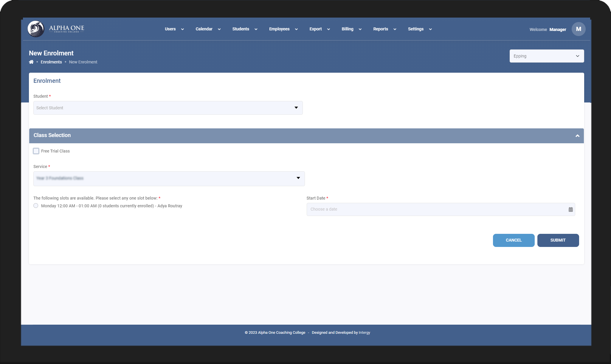Open the Settings menu
Screen dimensions: 611x364
click(420, 29)
